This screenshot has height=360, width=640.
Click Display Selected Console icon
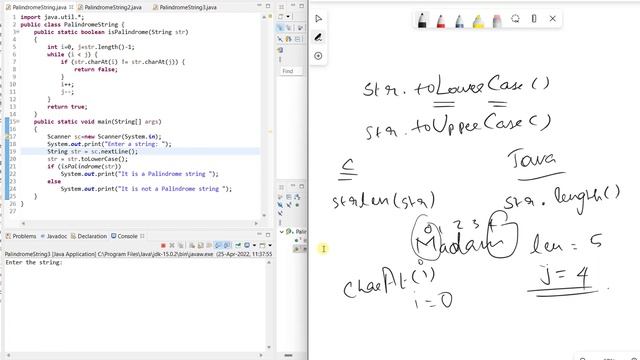pos(247,245)
